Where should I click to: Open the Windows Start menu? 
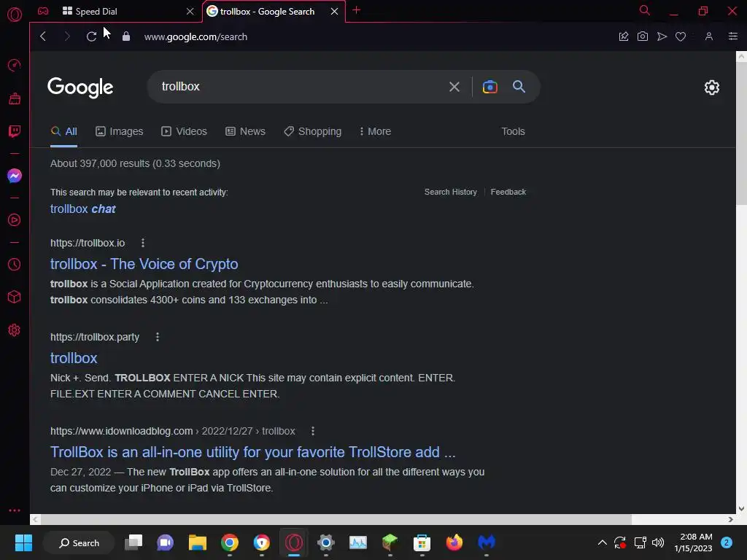(x=23, y=542)
